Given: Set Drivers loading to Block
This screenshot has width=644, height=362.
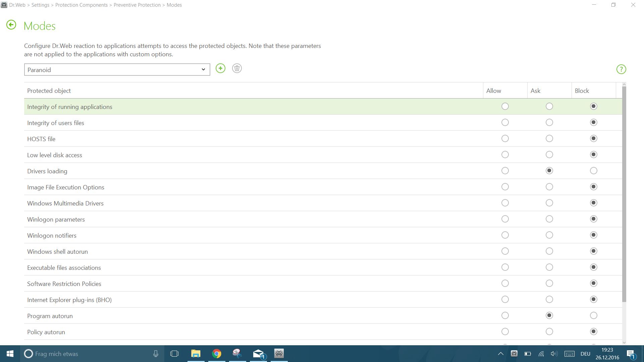Looking at the screenshot, I should [x=593, y=171].
